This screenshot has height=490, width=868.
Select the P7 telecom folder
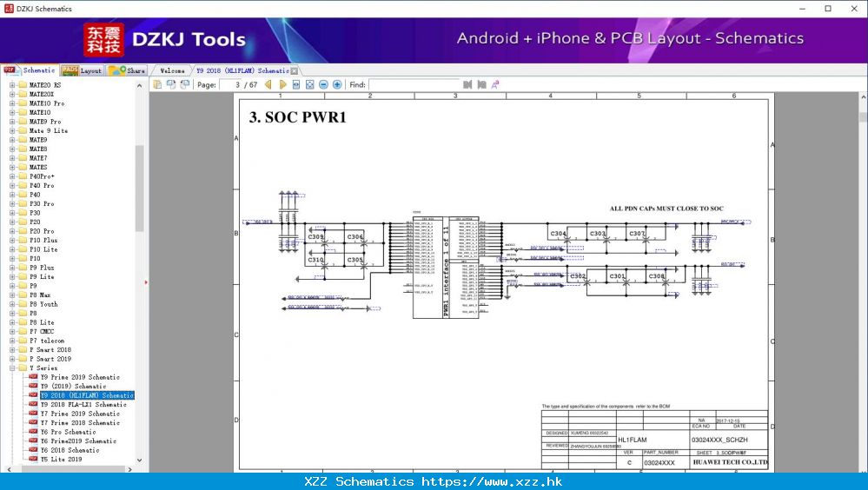47,341
